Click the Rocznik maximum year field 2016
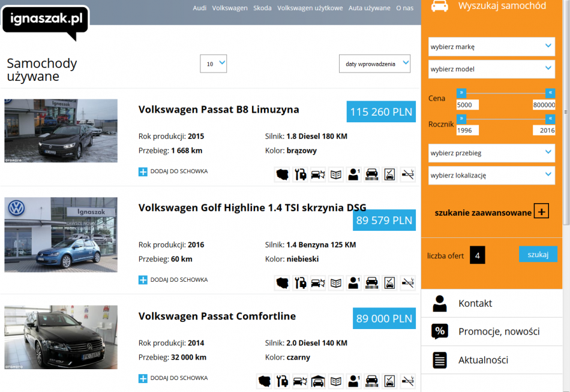Image resolution: width=570 pixels, height=392 pixels. click(x=544, y=130)
